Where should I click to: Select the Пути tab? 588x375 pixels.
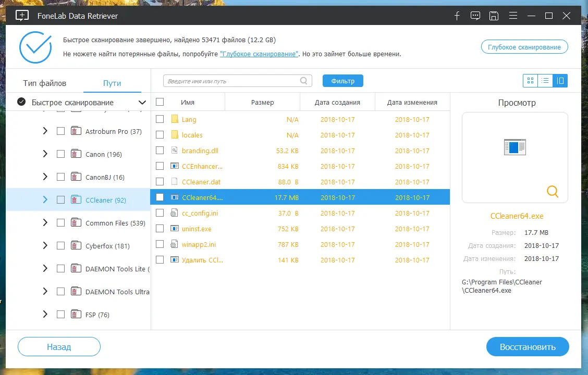click(x=112, y=83)
